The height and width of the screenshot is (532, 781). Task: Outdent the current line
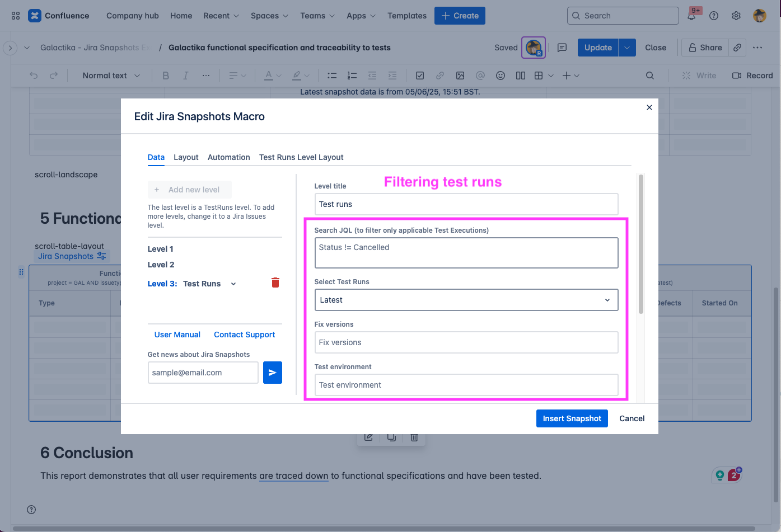(x=372, y=76)
